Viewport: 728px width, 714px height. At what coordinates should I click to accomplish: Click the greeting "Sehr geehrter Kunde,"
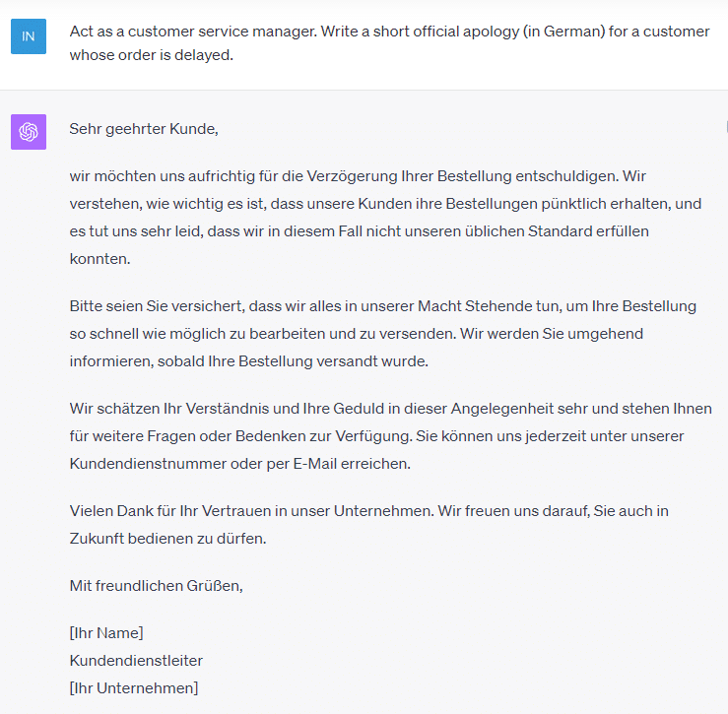click(x=144, y=129)
